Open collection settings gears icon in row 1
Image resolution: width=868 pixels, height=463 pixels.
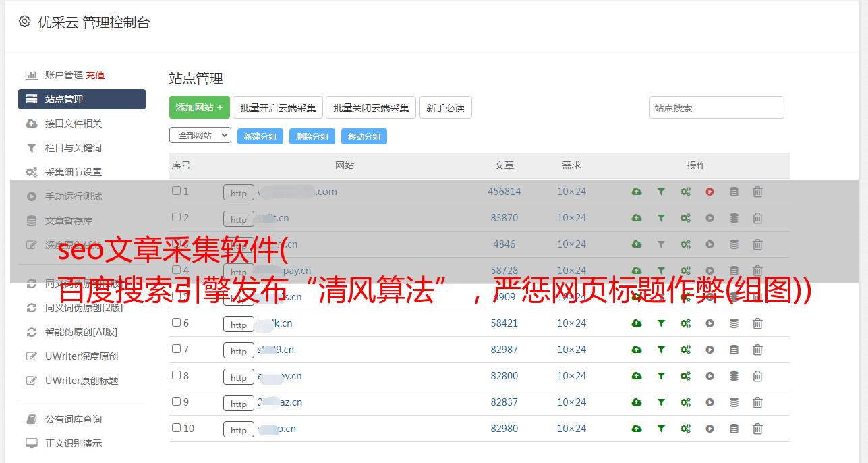point(685,192)
